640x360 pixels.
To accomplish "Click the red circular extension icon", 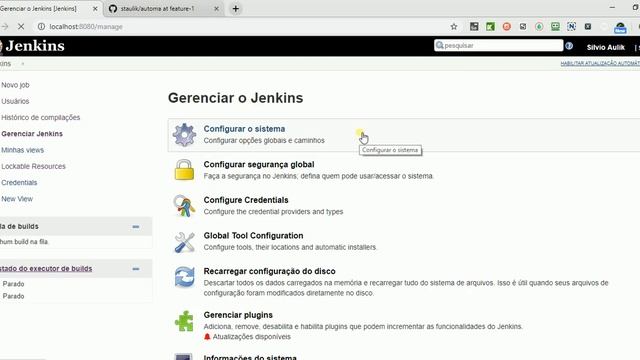I will [507, 27].
